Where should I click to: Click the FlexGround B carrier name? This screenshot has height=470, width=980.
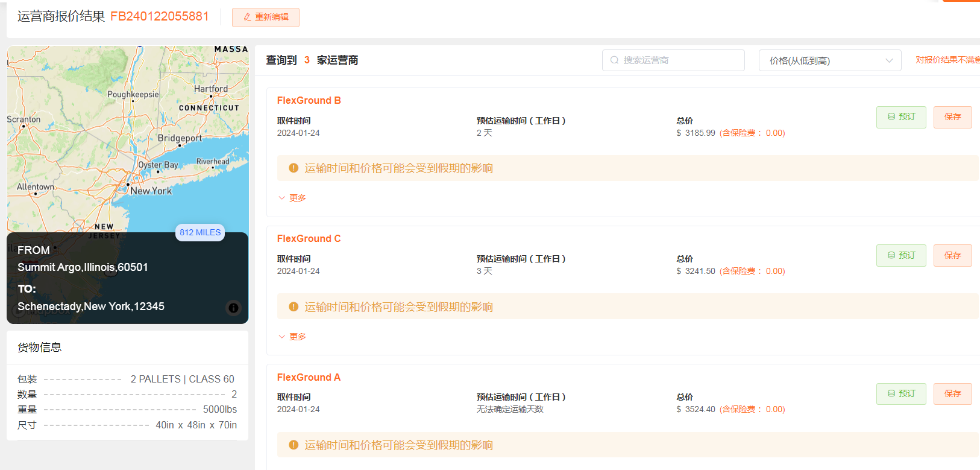(309, 100)
